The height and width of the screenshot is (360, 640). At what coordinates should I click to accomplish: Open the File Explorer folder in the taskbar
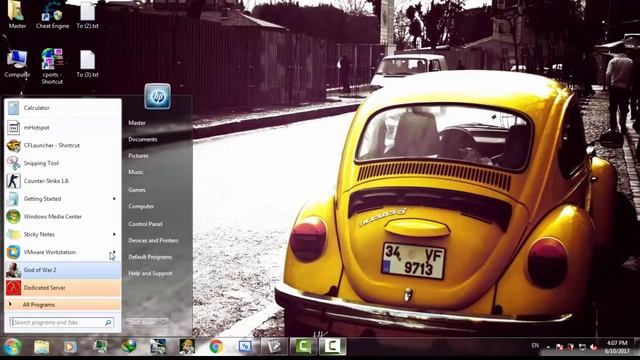pyautogui.click(x=42, y=347)
